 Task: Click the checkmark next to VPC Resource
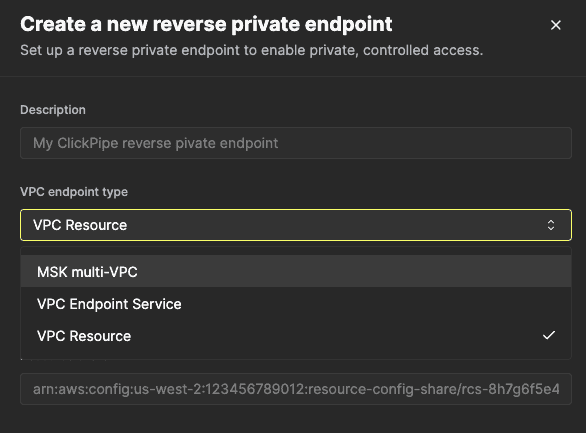click(x=549, y=335)
